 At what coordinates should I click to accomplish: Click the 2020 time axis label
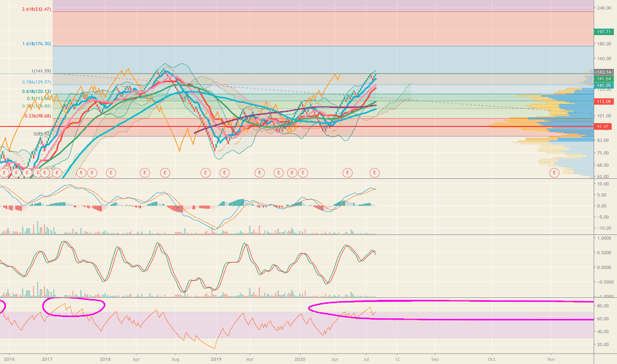(300, 359)
